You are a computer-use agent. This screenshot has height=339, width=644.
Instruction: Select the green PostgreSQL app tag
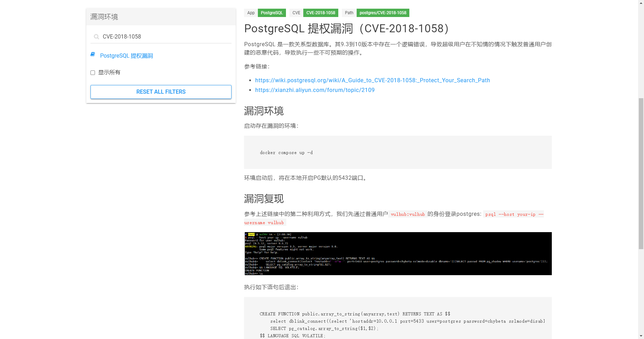tap(272, 13)
